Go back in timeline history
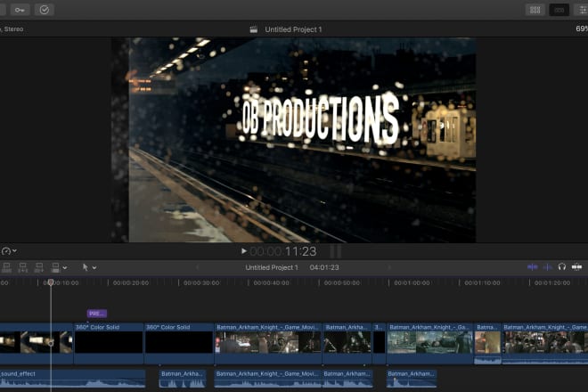Image resolution: width=588 pixels, height=392 pixels. (198, 267)
